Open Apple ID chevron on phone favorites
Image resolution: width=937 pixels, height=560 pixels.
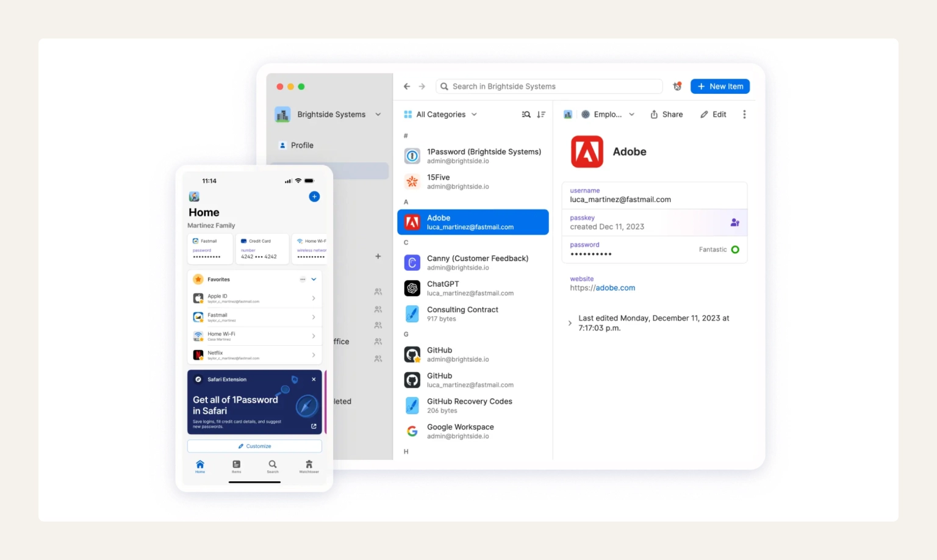[x=314, y=298]
